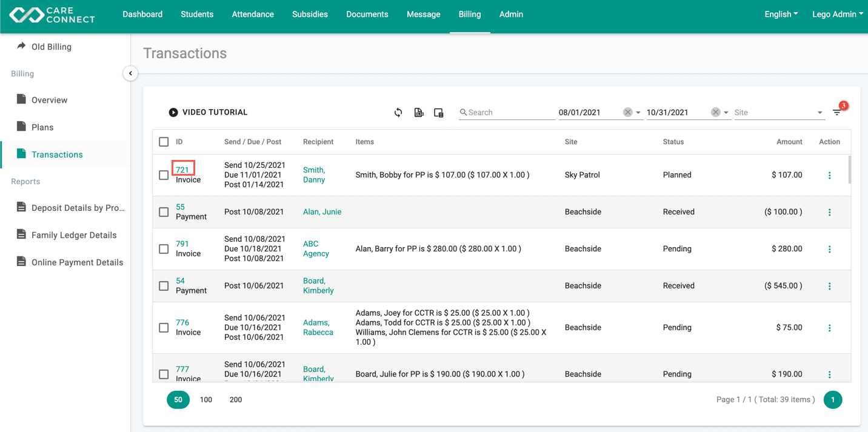Open the Students menu
The image size is (868, 432).
click(197, 14)
